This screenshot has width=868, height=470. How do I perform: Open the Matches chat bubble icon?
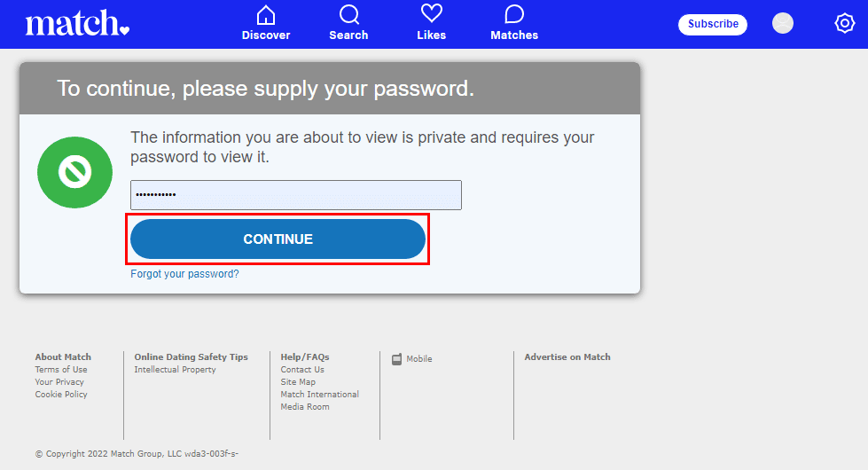pyautogui.click(x=514, y=15)
